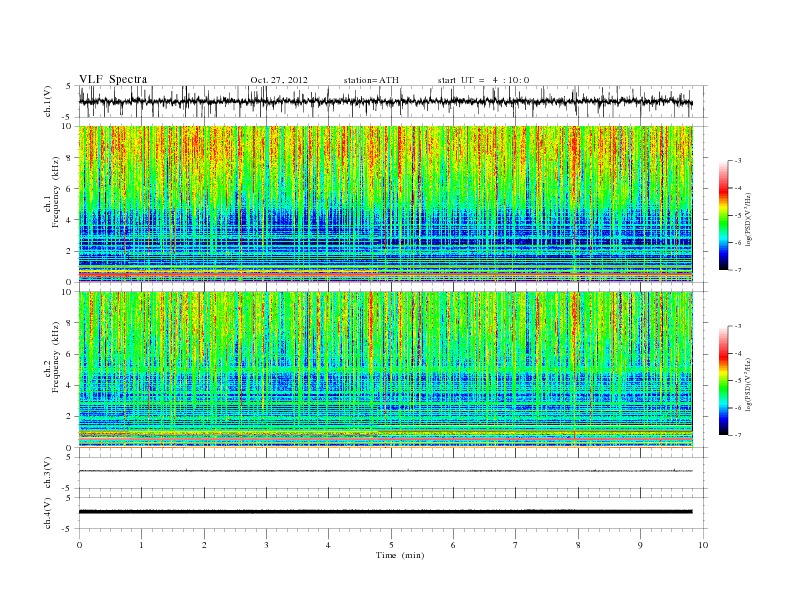Click the ch.1 'Frequency (kHz)' axis label

pos(56,192)
